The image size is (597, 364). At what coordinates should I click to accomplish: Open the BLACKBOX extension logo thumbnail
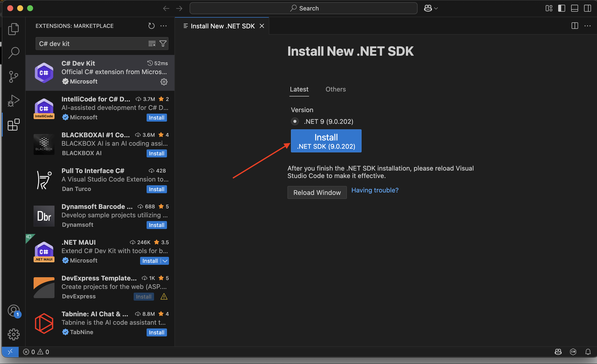[44, 144]
